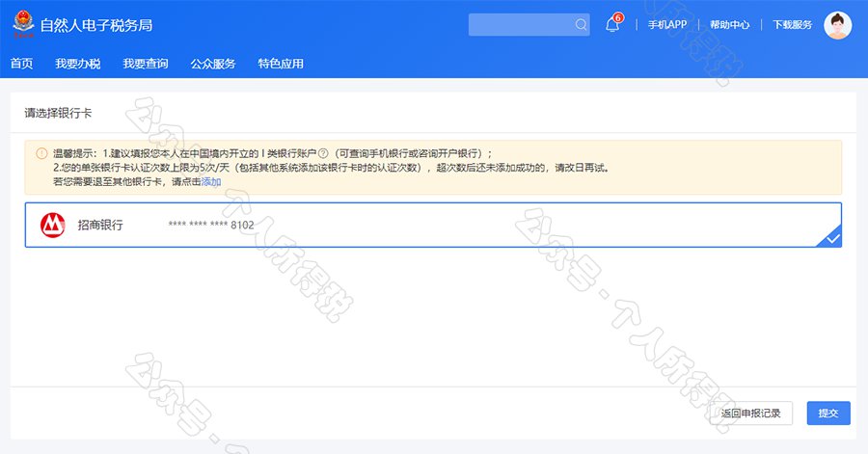Screen dimensions: 868x454
Task: Open 帮助中心 link
Action: (730, 25)
